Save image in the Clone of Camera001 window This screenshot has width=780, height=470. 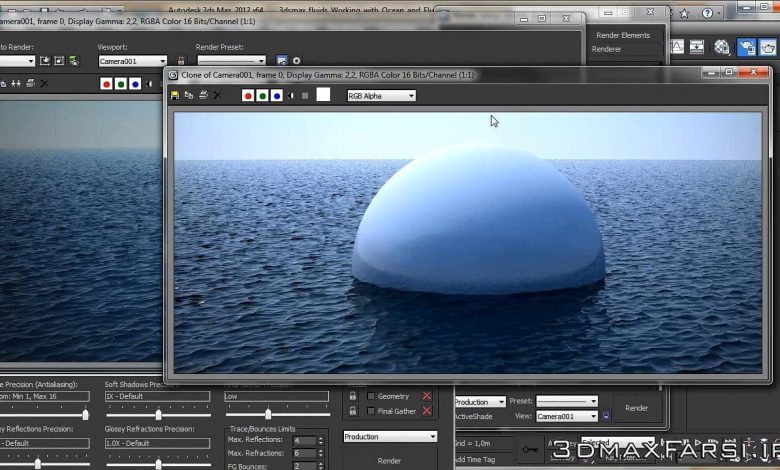point(175,95)
